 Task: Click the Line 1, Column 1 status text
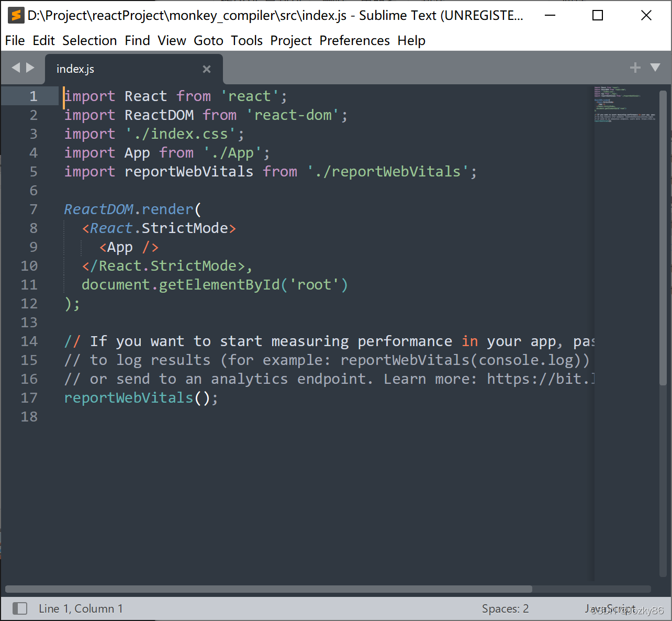pyautogui.click(x=81, y=608)
